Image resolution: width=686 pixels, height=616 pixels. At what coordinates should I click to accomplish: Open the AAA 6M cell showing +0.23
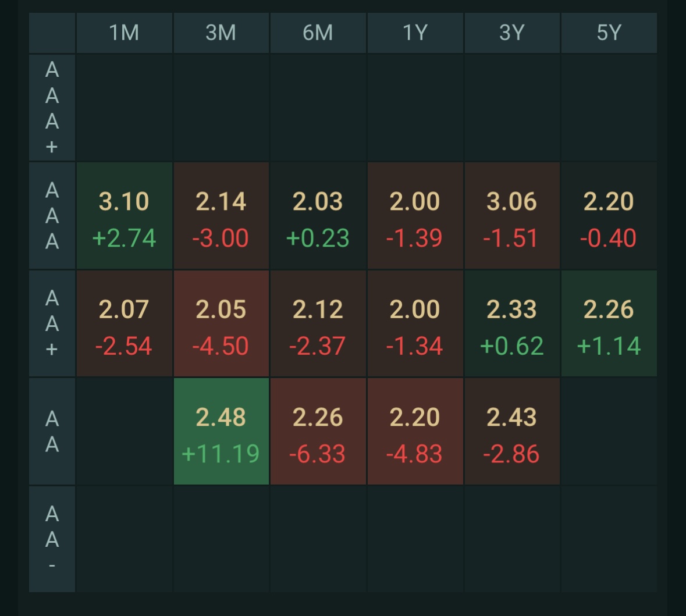click(x=318, y=216)
